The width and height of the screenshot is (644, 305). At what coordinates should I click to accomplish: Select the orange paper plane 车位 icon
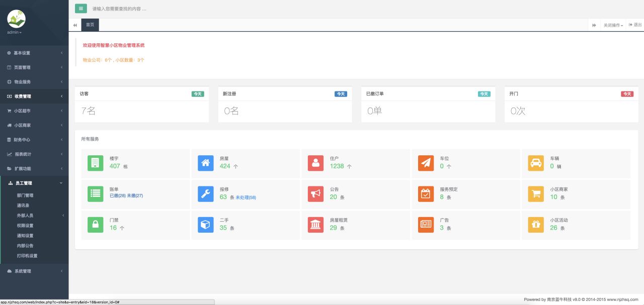426,163
